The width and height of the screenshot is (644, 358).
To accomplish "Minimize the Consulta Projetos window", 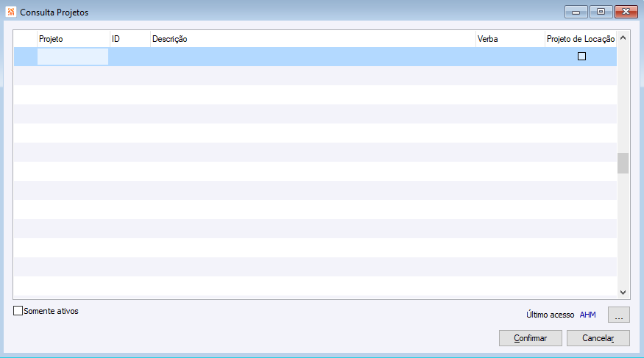I will click(576, 12).
